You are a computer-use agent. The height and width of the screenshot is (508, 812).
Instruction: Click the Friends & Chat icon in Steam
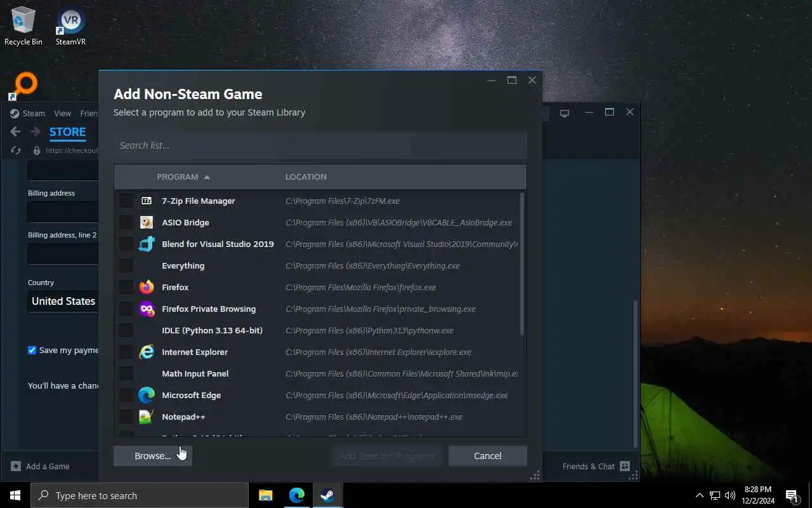[625, 466]
